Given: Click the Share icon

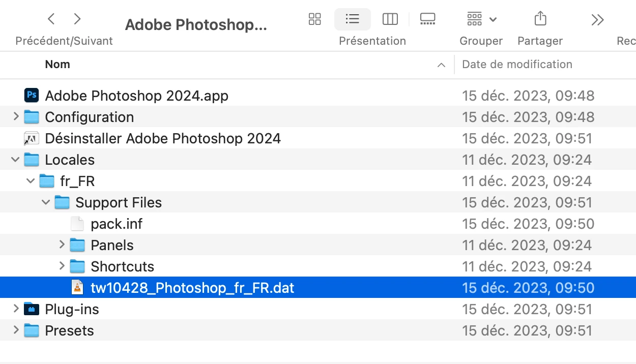Looking at the screenshot, I should pyautogui.click(x=540, y=19).
